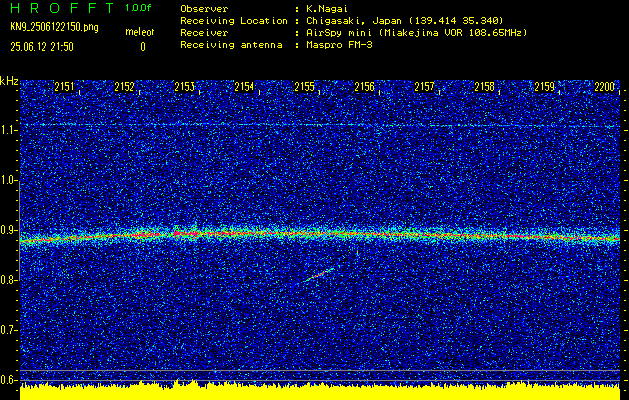Click the Receiver field label
This screenshot has width=629, height=400.
click(x=204, y=33)
